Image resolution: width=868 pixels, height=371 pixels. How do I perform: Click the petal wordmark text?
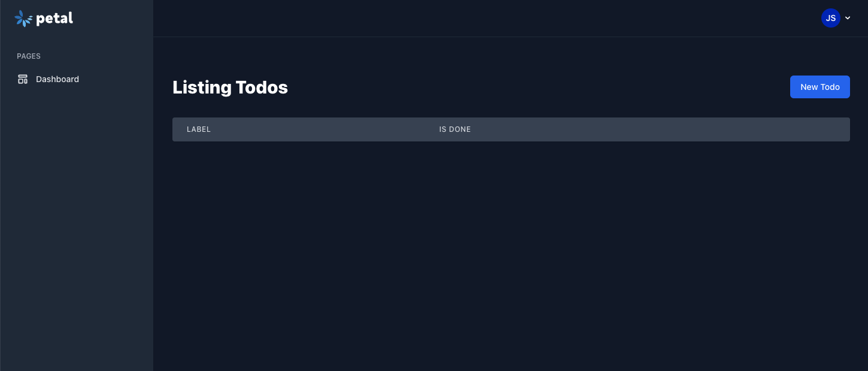click(x=54, y=19)
